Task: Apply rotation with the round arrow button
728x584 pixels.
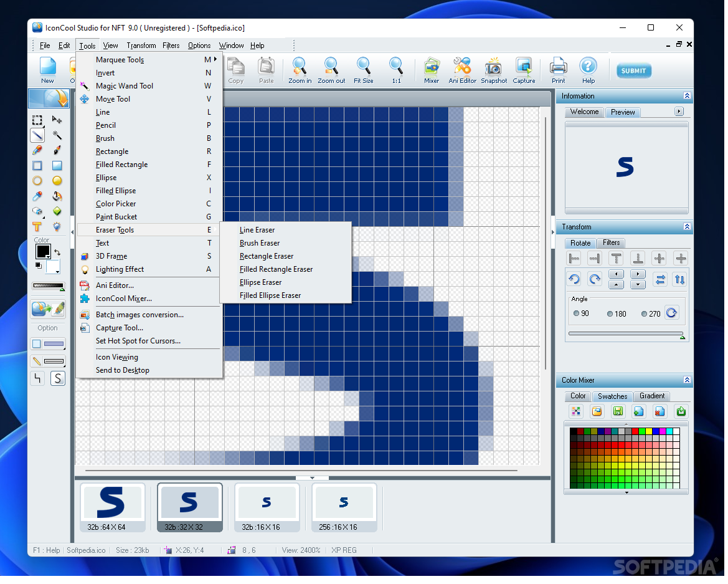Action: [671, 313]
